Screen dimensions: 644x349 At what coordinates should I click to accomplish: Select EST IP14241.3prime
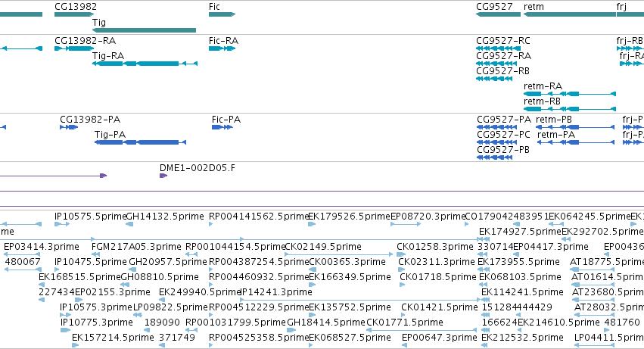276,293
